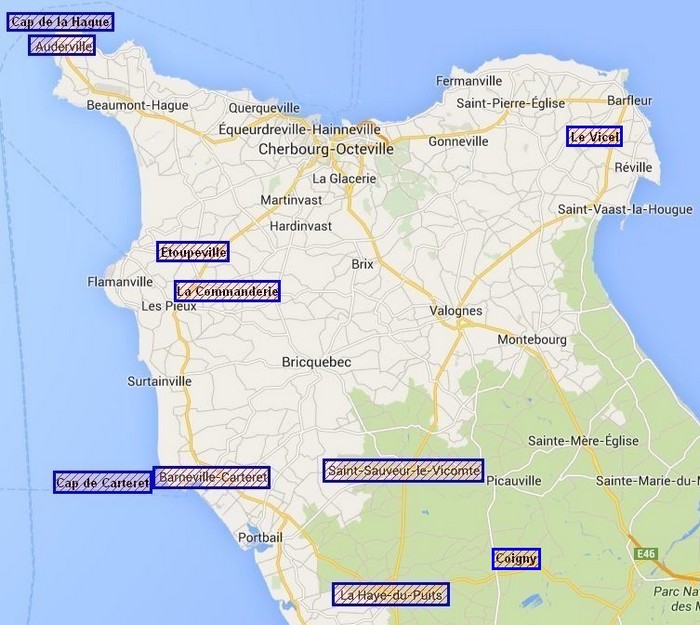Select the highlighted Cap de la Hague label

coord(59,21)
